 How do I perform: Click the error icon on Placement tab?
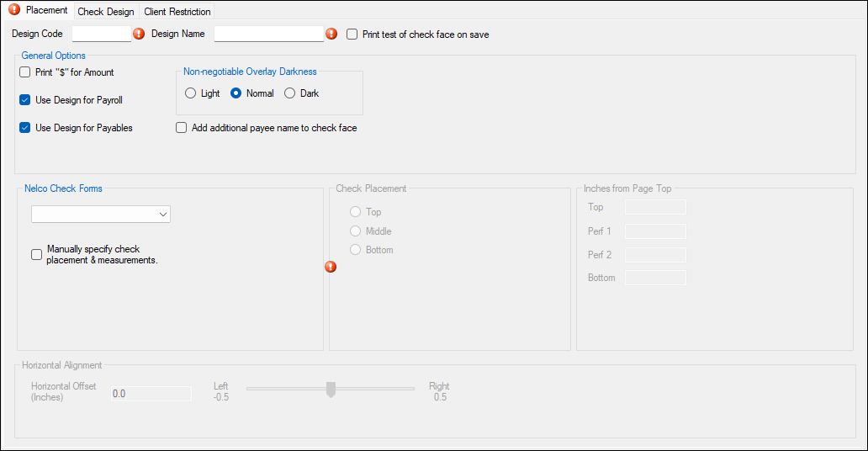(x=14, y=11)
